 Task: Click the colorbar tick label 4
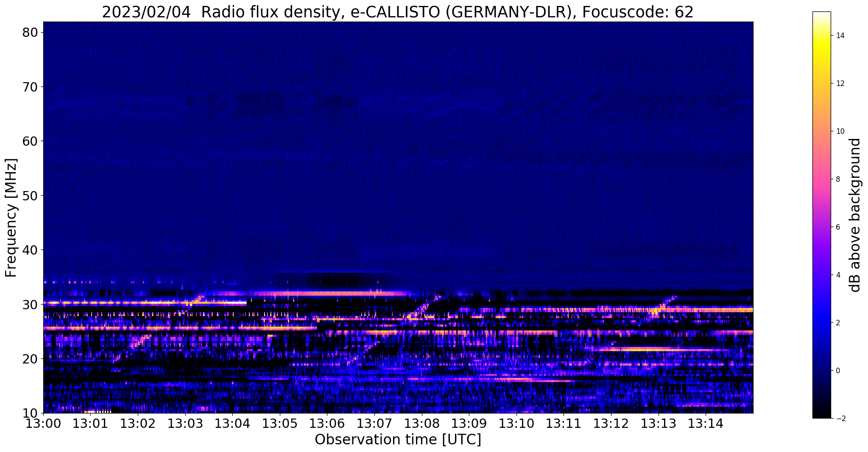tap(837, 275)
